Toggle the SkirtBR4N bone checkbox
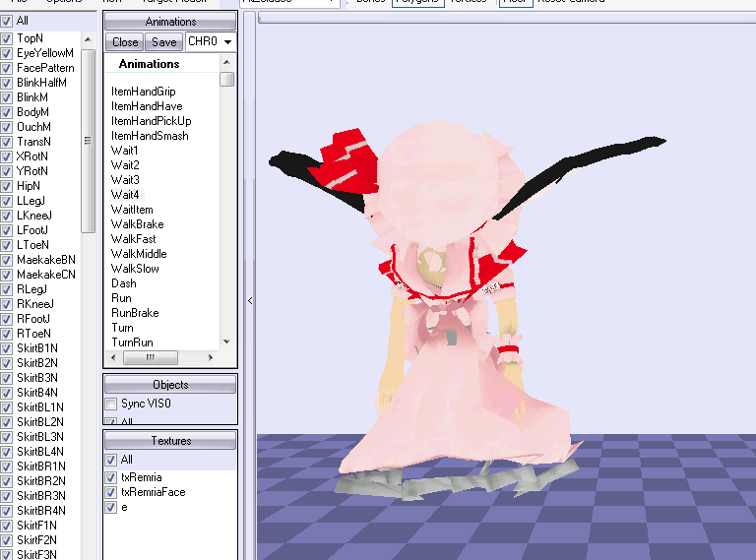 [x=6, y=511]
